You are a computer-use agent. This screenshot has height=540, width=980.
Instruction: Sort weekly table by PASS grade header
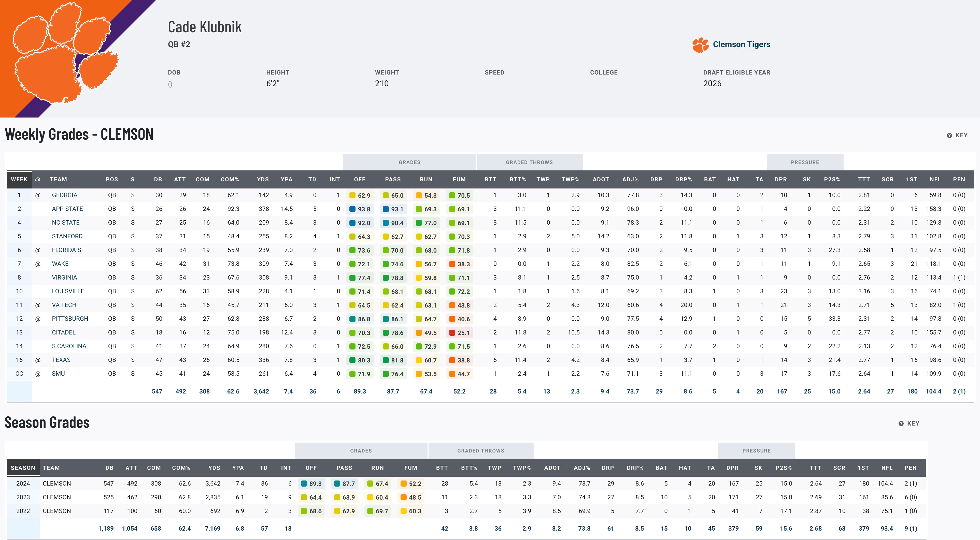tap(393, 180)
